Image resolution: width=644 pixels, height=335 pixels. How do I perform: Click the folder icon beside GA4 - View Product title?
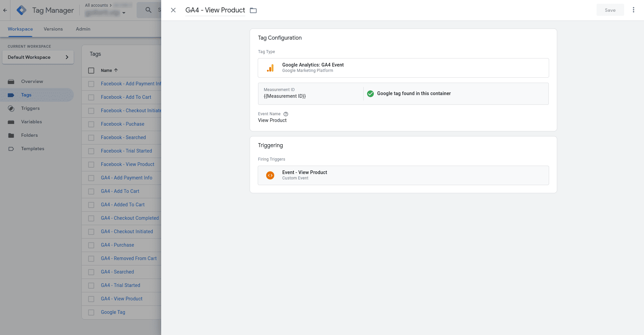click(x=253, y=10)
